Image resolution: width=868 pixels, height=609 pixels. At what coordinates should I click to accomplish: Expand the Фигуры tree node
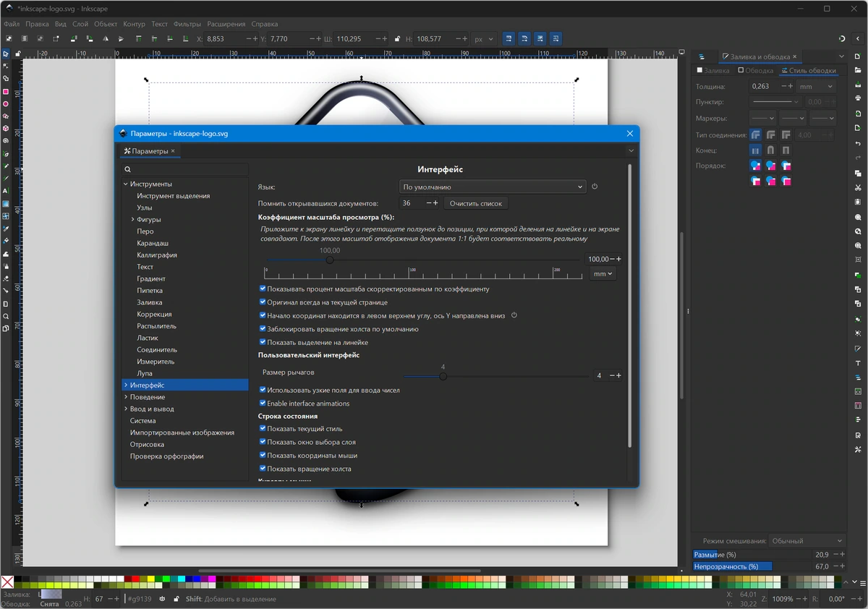pyautogui.click(x=132, y=219)
